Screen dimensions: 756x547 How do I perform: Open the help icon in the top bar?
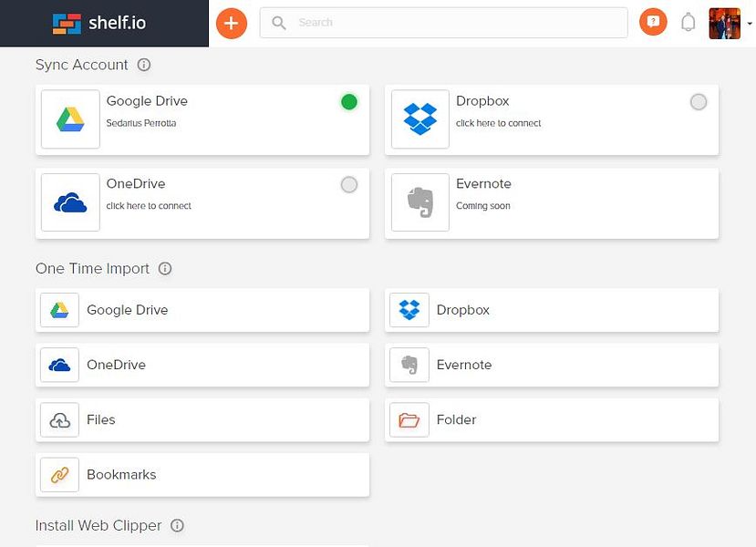(x=652, y=22)
